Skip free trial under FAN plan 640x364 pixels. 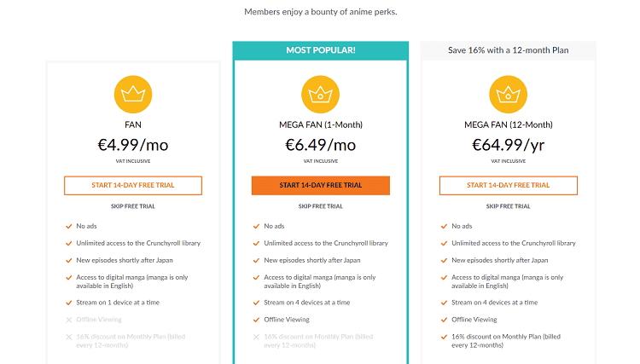[133, 206]
